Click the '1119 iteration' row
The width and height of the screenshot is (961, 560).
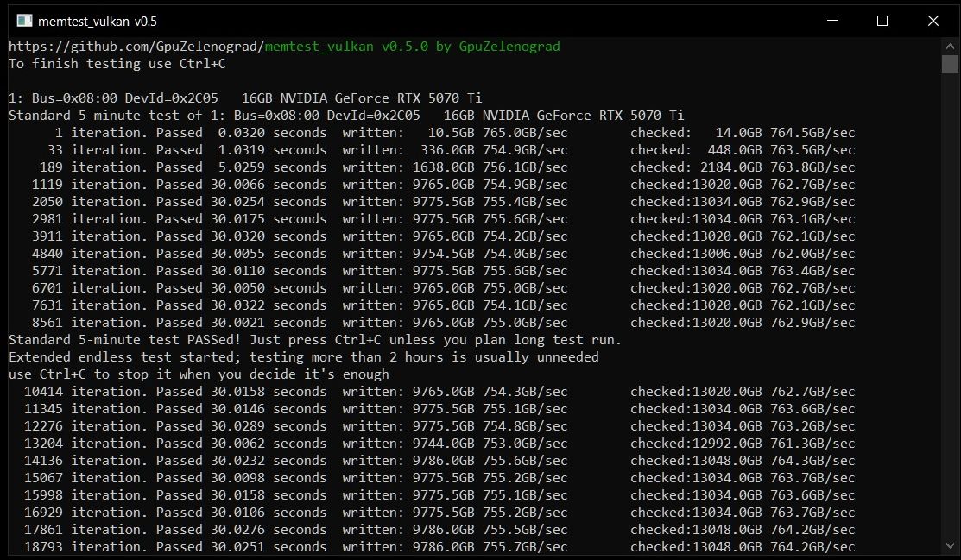tap(443, 185)
